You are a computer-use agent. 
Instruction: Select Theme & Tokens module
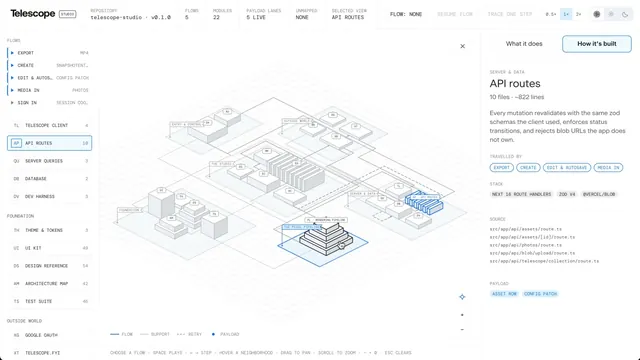tap(49, 230)
